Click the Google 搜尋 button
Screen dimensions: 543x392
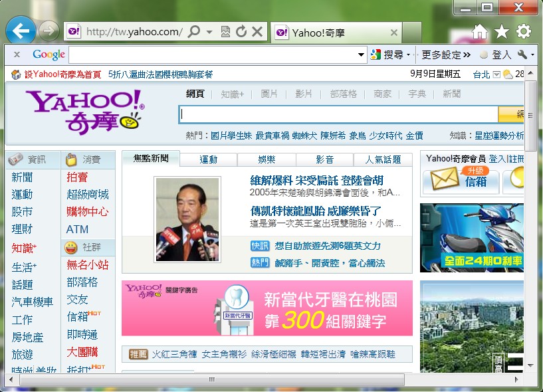[x=387, y=54]
